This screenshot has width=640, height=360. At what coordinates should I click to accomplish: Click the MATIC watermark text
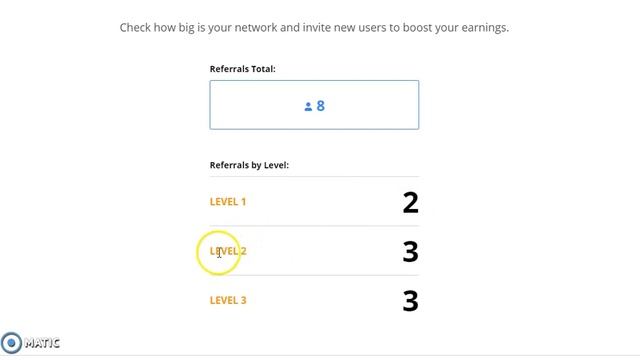click(42, 343)
